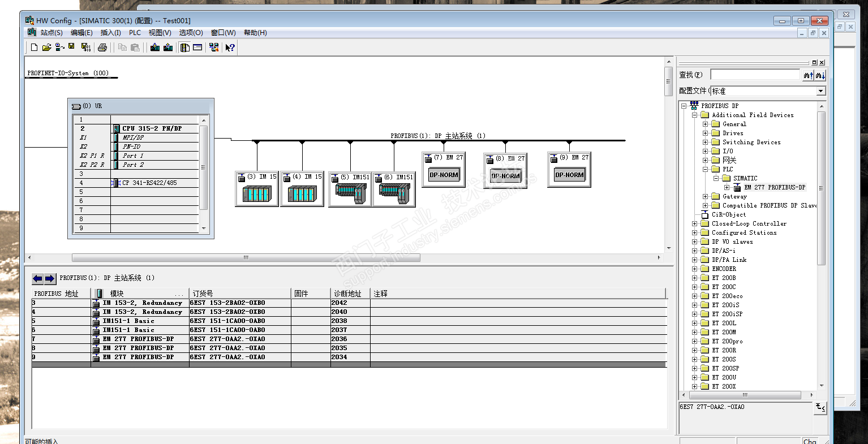The width and height of the screenshot is (868, 444).
Task: Expand the Drives folder in catalog
Action: [x=706, y=133]
